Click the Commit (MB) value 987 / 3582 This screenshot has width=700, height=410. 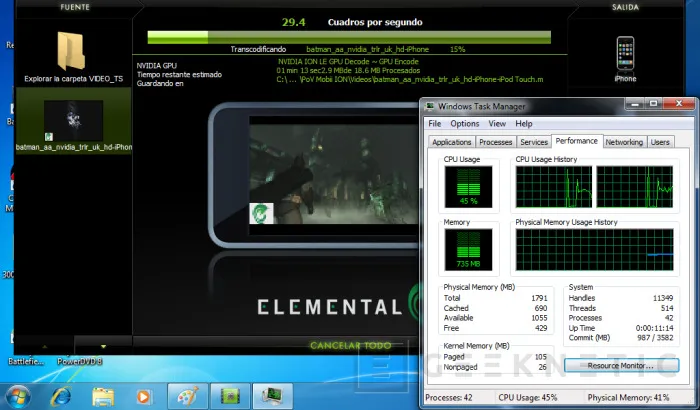655,338
